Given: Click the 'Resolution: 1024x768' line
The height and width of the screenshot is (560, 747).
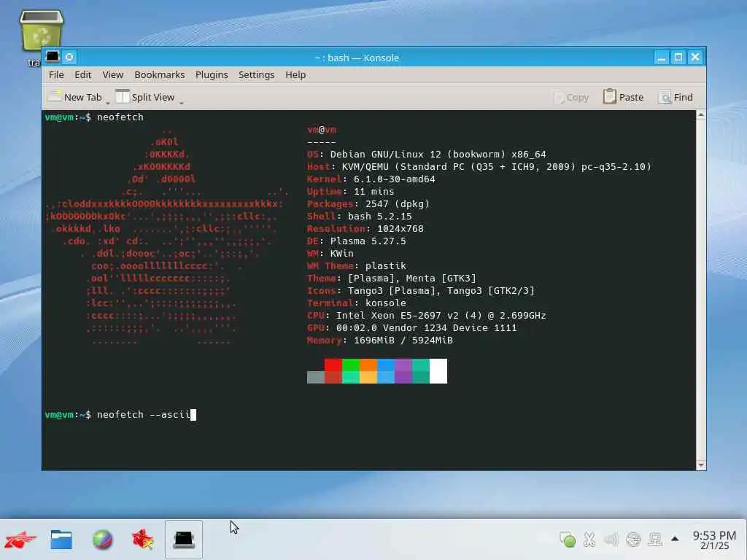Looking at the screenshot, I should point(365,228).
